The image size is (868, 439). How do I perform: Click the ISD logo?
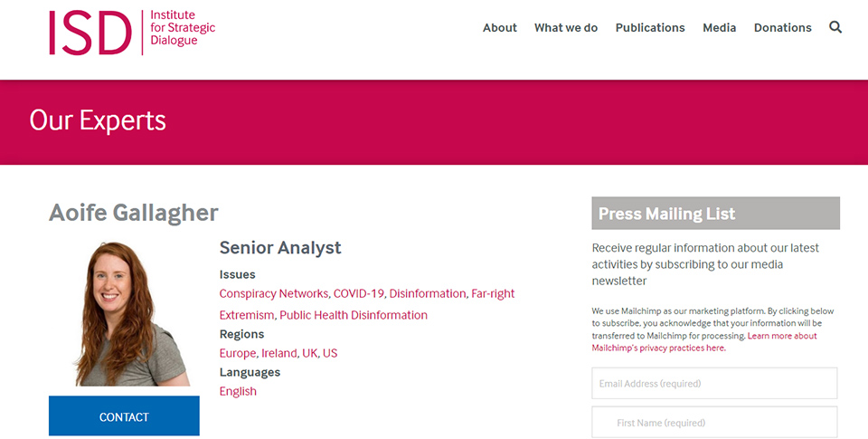coord(132,33)
